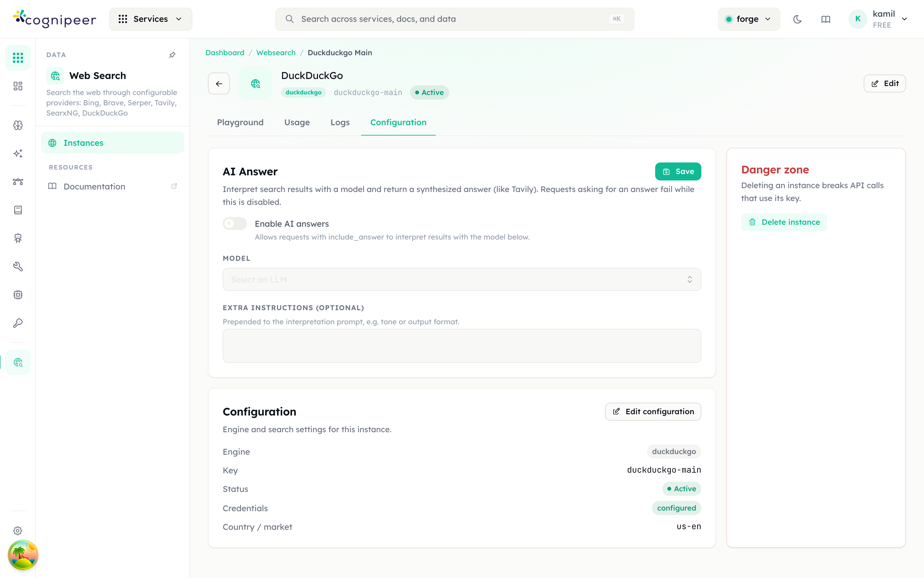Open the wrench tools icon in left rail
This screenshot has height=578, width=924.
(x=18, y=267)
